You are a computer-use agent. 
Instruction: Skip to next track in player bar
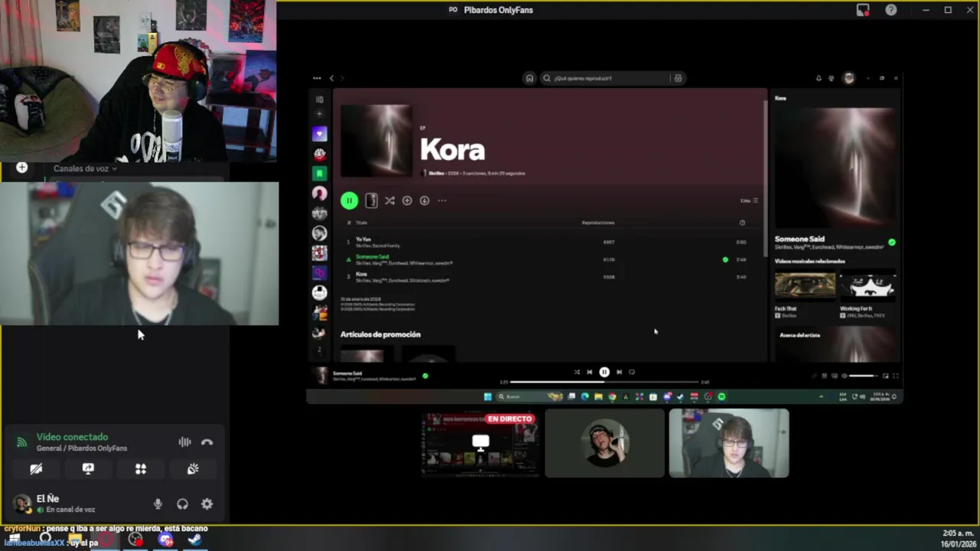(x=619, y=372)
